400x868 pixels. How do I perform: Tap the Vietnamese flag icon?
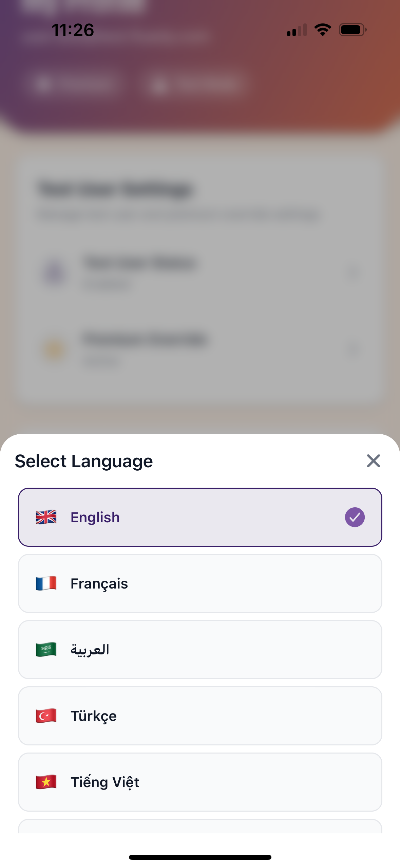point(46,782)
